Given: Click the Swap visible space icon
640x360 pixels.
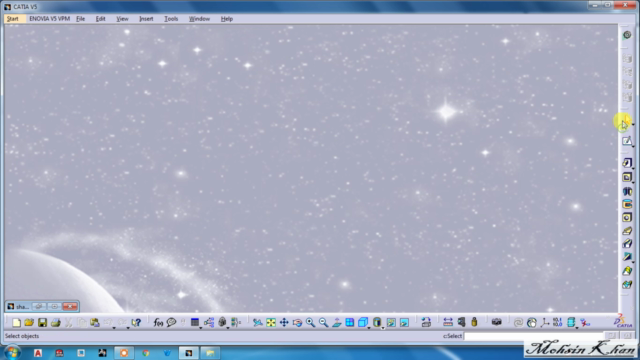Looking at the screenshot, I should click(x=404, y=322).
